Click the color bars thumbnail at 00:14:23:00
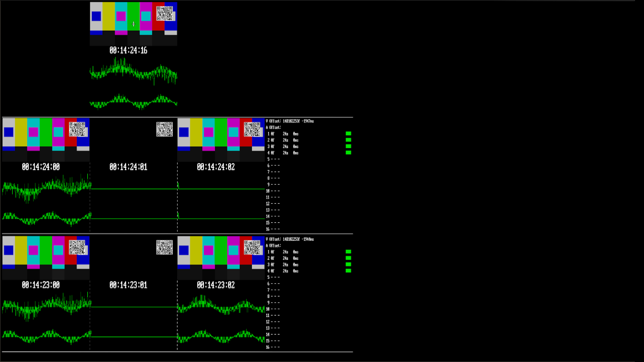Image resolution: width=644 pixels, height=362 pixels. tap(46, 258)
